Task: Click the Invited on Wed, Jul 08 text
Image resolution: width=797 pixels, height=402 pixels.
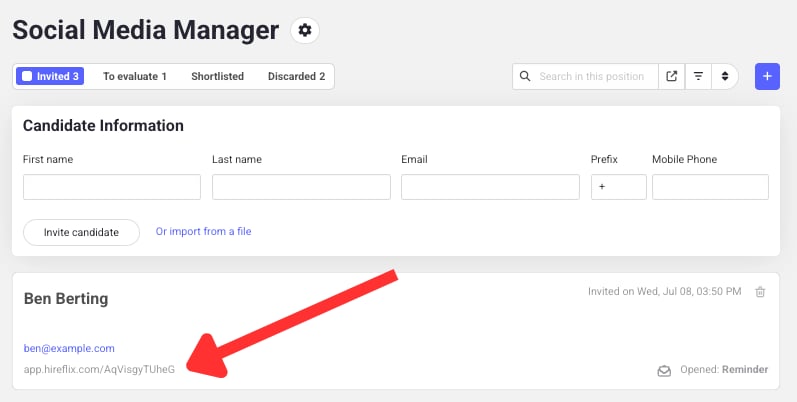Action: (x=664, y=291)
